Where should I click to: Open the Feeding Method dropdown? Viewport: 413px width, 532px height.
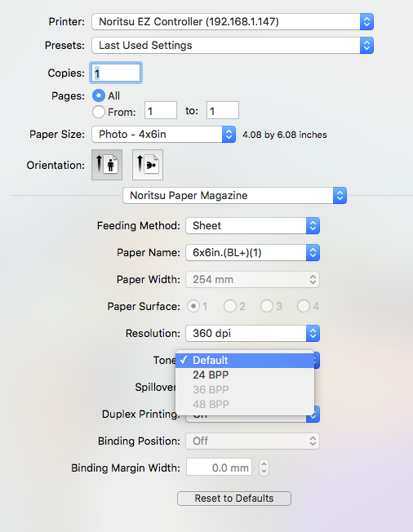coord(252,226)
